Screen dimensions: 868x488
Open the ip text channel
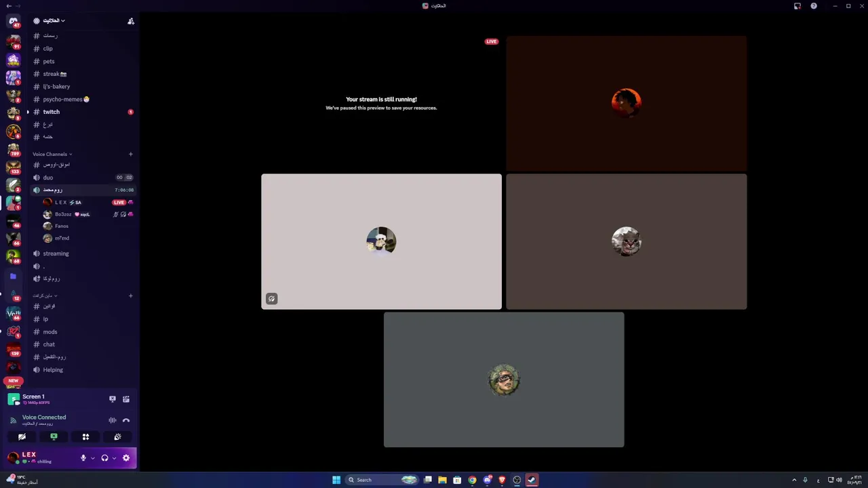pyautogui.click(x=83, y=319)
